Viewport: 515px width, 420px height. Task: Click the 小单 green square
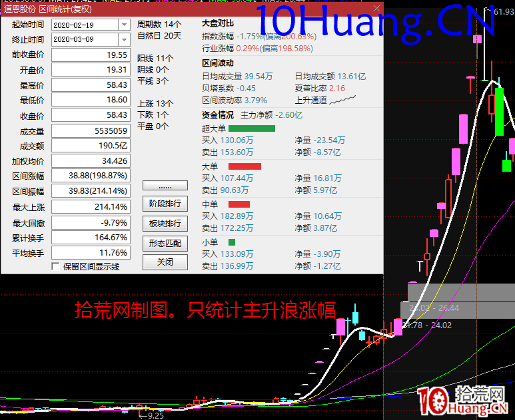click(232, 242)
